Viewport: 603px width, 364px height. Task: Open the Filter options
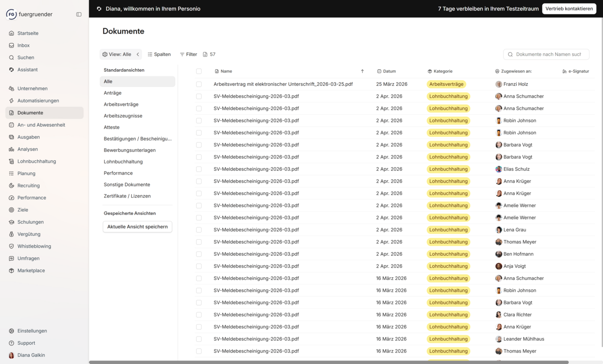pos(188,54)
